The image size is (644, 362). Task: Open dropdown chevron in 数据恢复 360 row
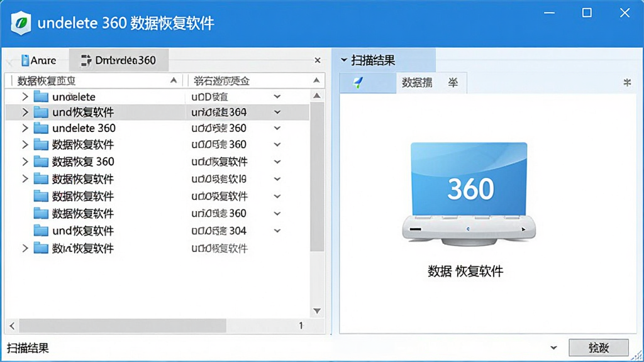pos(277,162)
